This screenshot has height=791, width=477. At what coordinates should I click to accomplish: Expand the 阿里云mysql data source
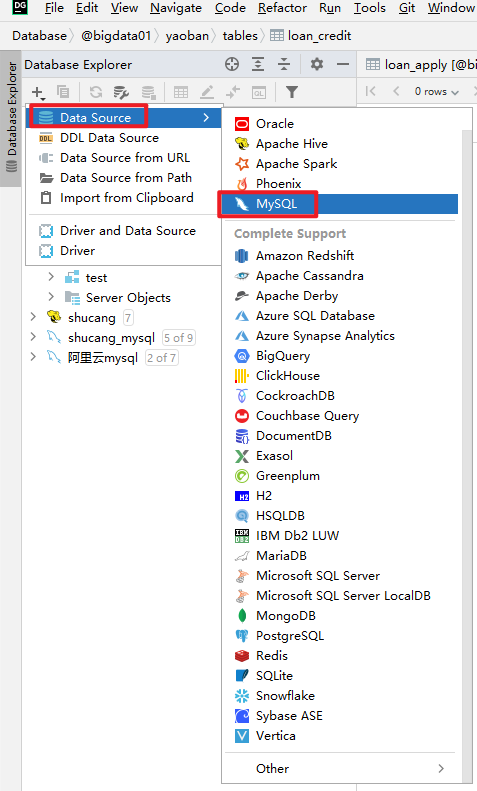[x=33, y=357]
